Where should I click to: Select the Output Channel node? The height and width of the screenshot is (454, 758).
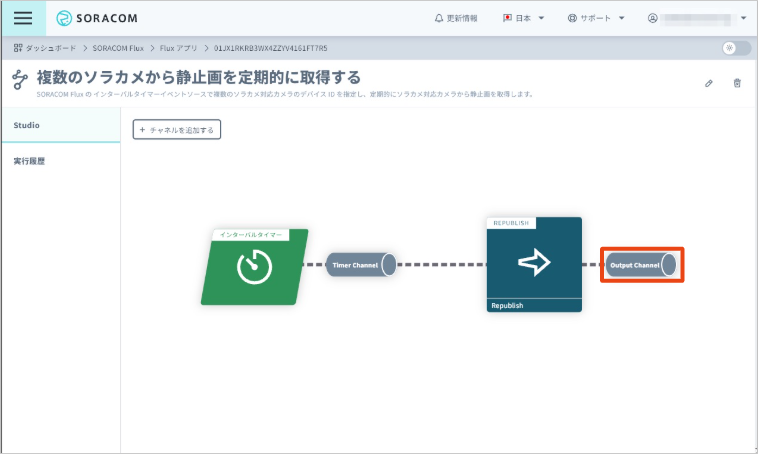tap(641, 265)
